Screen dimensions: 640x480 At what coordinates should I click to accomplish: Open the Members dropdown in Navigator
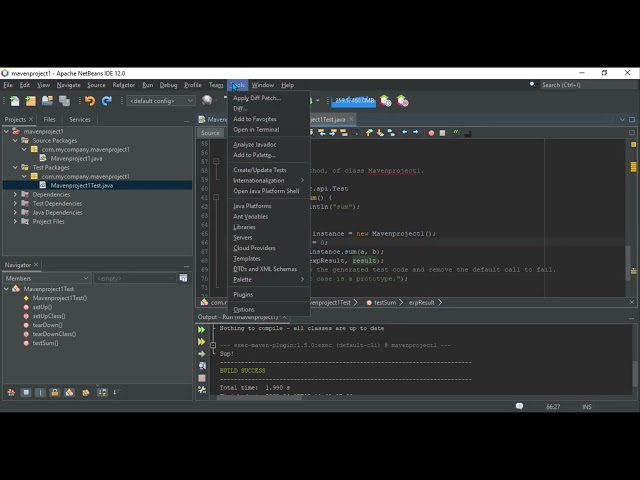click(47, 278)
